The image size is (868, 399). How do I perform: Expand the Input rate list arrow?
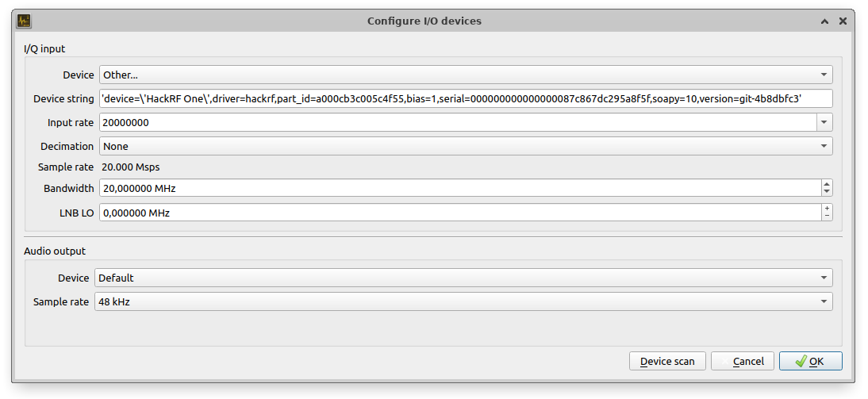[x=824, y=123]
